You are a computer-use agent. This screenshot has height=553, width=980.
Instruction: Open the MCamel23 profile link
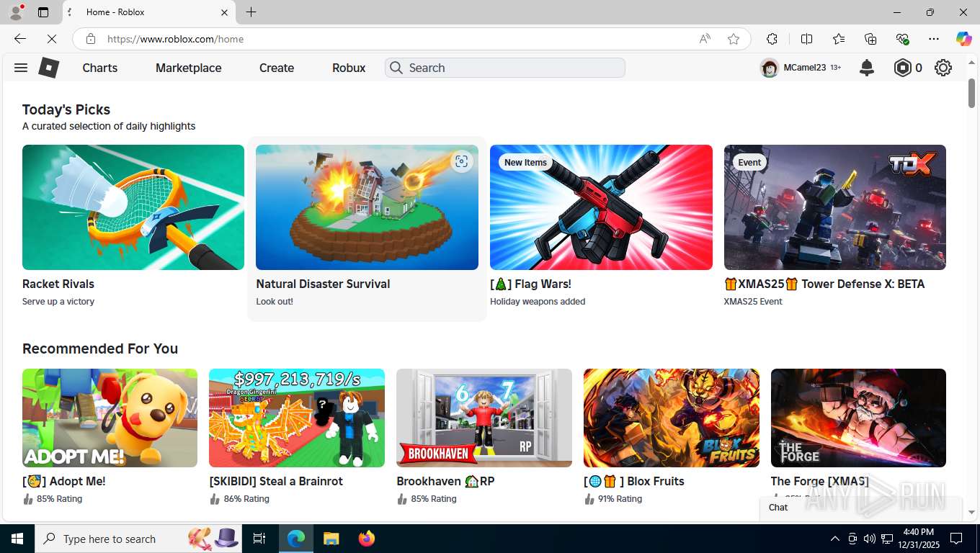click(x=805, y=68)
